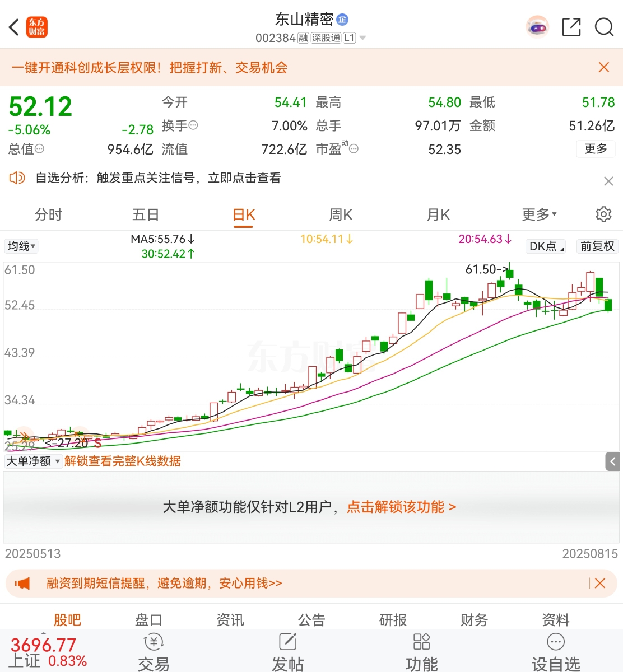
Task: Switch to 周K chart tab
Action: (341, 214)
